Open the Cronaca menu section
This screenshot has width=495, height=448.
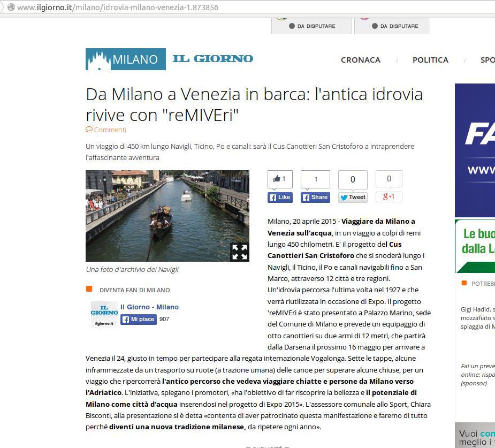[361, 60]
